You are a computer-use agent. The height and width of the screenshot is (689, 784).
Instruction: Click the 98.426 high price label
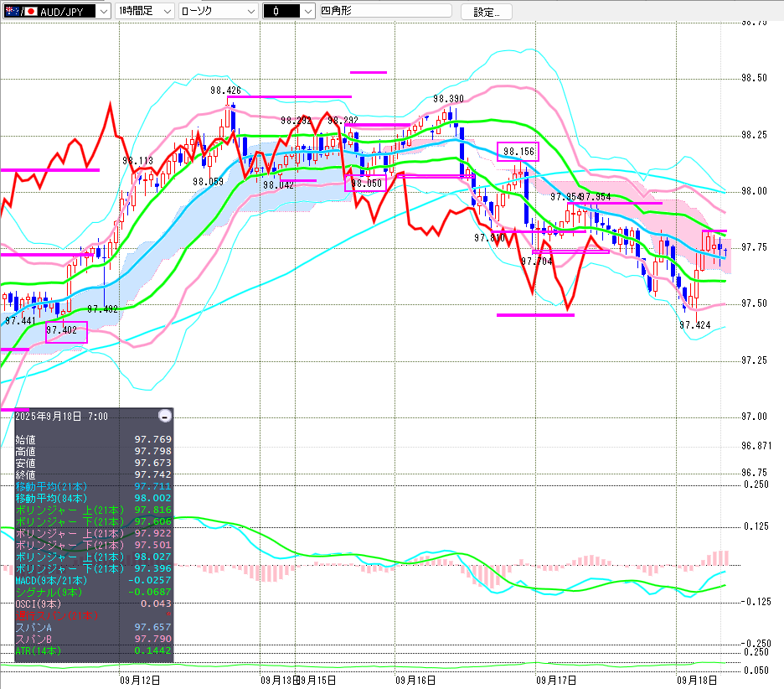click(225, 91)
